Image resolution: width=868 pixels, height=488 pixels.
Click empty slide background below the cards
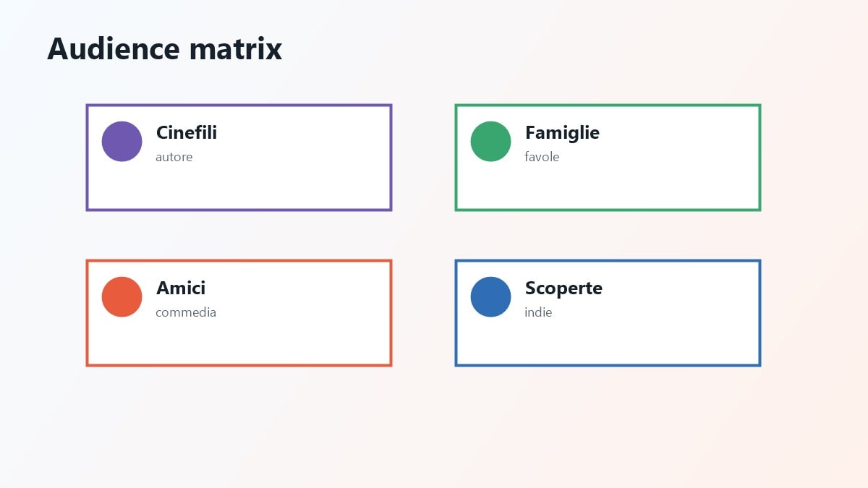point(434,427)
